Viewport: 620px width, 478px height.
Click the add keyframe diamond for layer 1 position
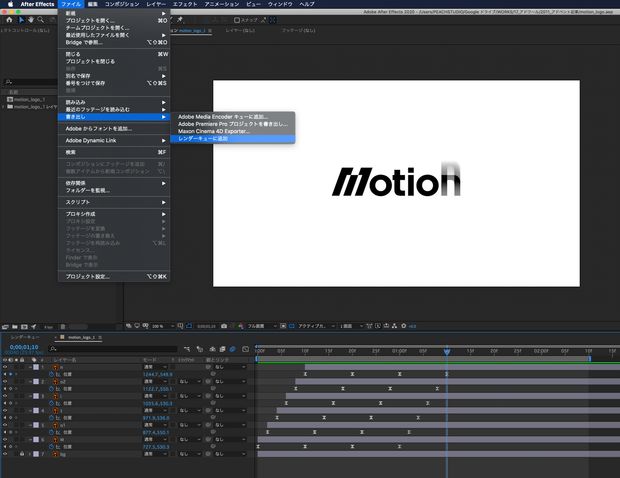11,374
